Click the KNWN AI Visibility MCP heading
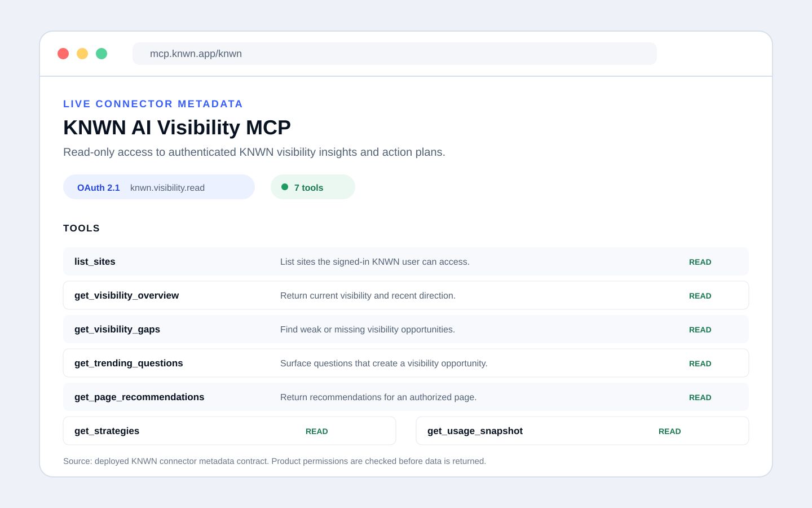The width and height of the screenshot is (812, 508). coord(177,128)
